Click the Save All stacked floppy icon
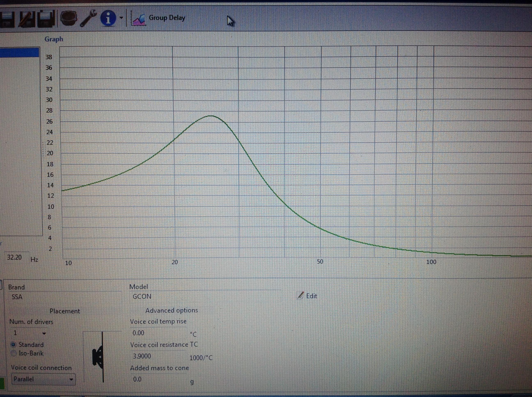This screenshot has width=532, height=397. coord(46,19)
